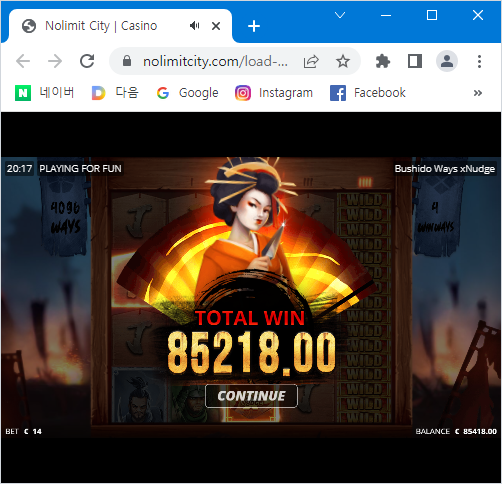This screenshot has height=484, width=502.
Task: Open the 다음 bookmark
Action: pyautogui.click(x=115, y=93)
